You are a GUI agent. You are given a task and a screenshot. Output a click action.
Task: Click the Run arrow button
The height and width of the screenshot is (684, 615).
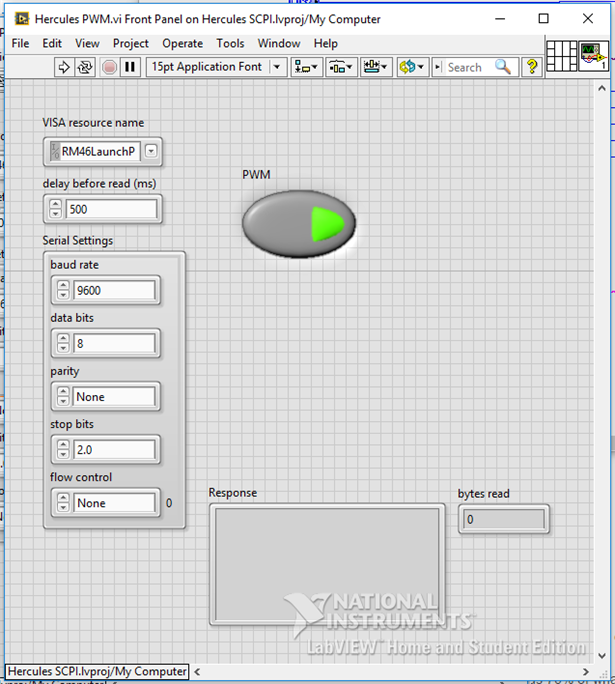tap(64, 67)
